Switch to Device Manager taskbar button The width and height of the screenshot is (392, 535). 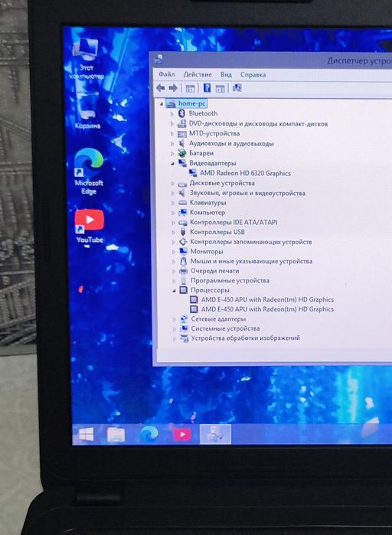click(215, 434)
